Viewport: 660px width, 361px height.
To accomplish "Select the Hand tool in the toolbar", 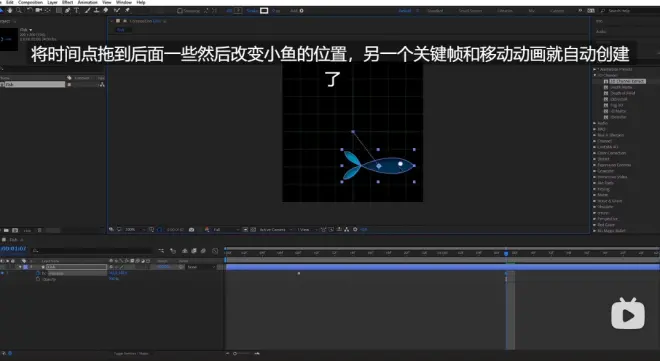I will coord(10,10).
